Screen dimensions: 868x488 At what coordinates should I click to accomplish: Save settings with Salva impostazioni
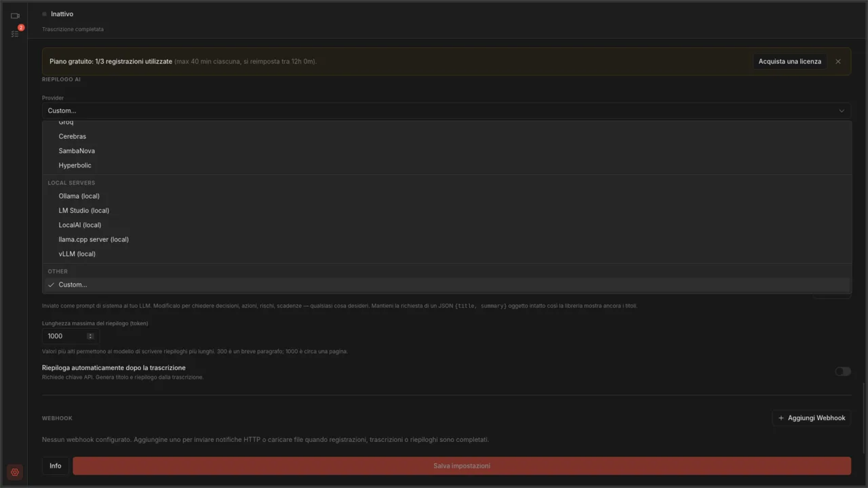pos(462,466)
